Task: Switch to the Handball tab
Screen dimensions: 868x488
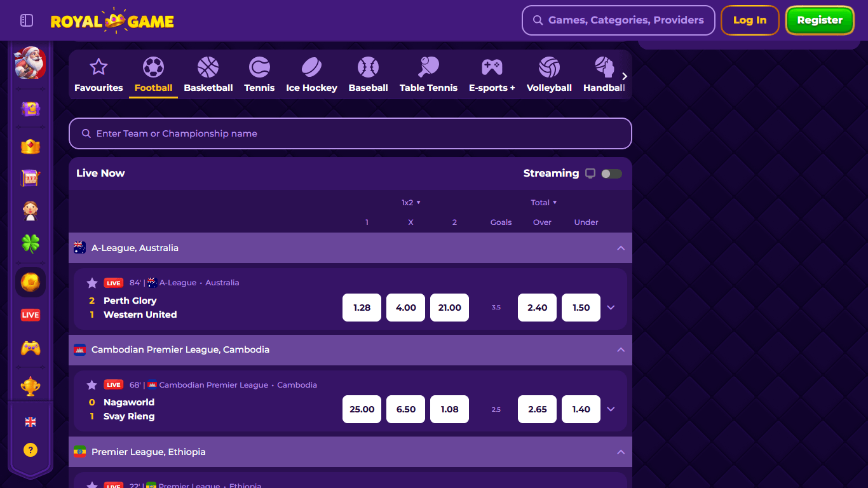Action: [x=604, y=75]
